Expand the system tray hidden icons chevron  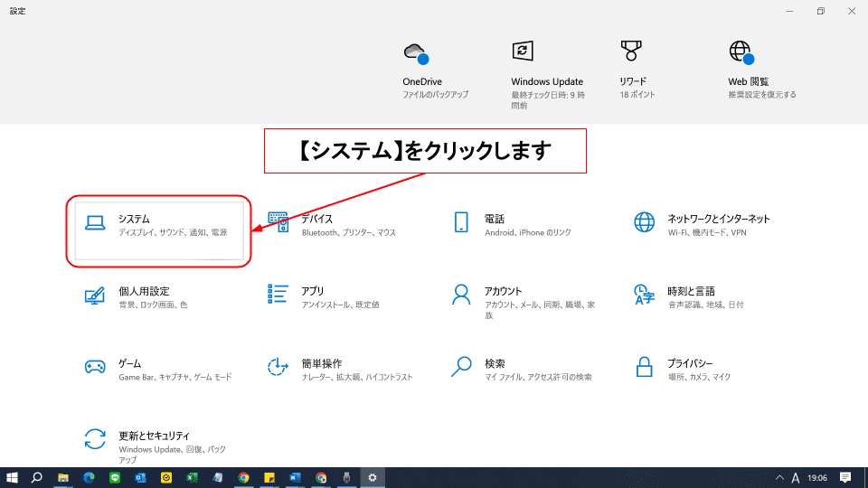click(779, 477)
